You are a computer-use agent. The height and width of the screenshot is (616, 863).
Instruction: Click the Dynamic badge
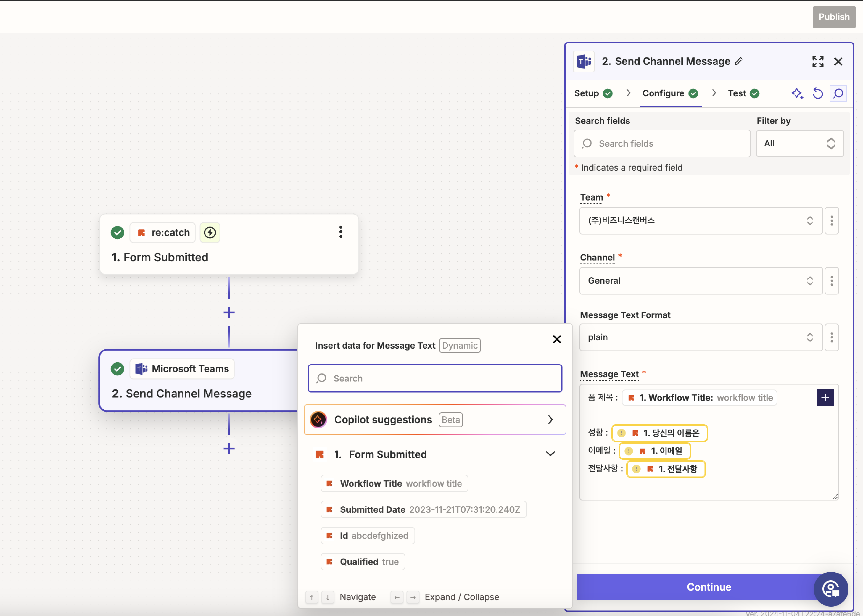click(x=460, y=345)
